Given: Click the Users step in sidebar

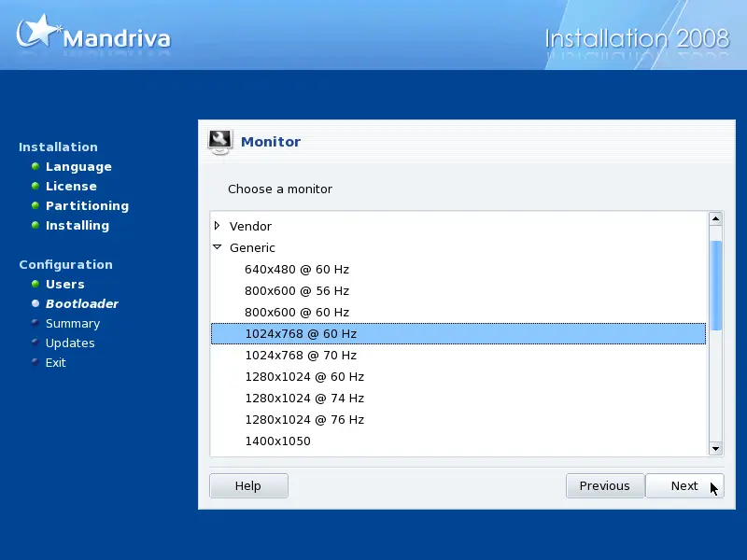Looking at the screenshot, I should (x=64, y=285).
